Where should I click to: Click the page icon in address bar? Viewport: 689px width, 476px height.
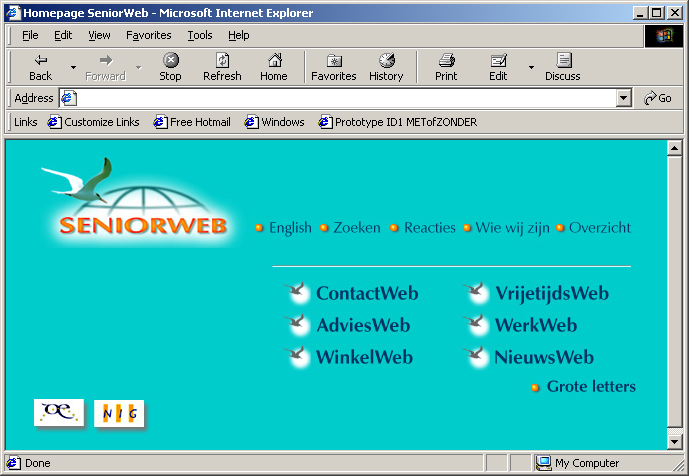coord(68,98)
